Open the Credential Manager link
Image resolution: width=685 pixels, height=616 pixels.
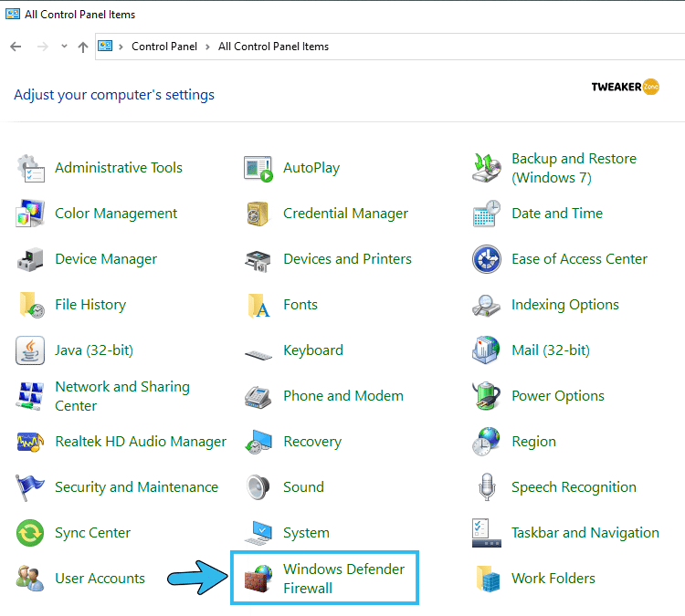[x=345, y=214]
